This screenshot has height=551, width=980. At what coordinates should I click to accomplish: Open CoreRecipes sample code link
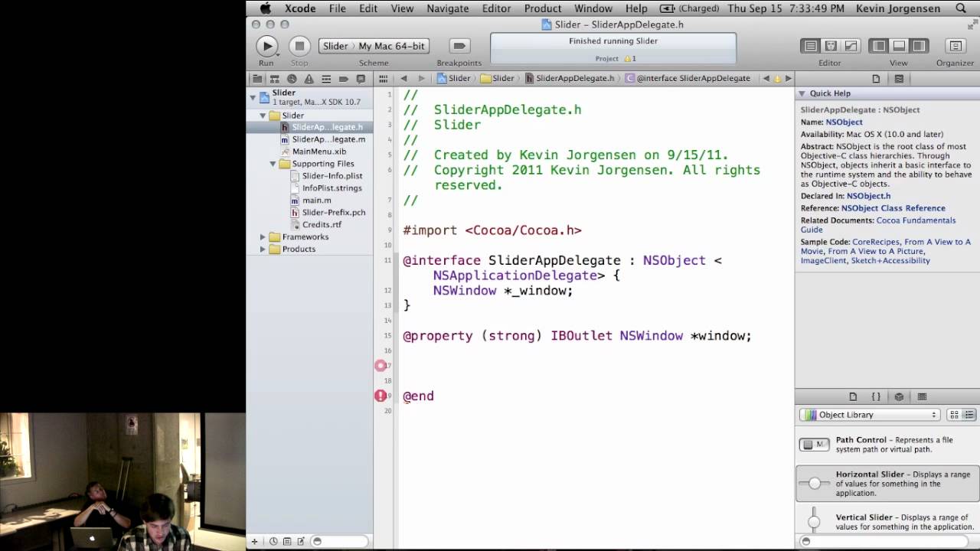tap(875, 242)
